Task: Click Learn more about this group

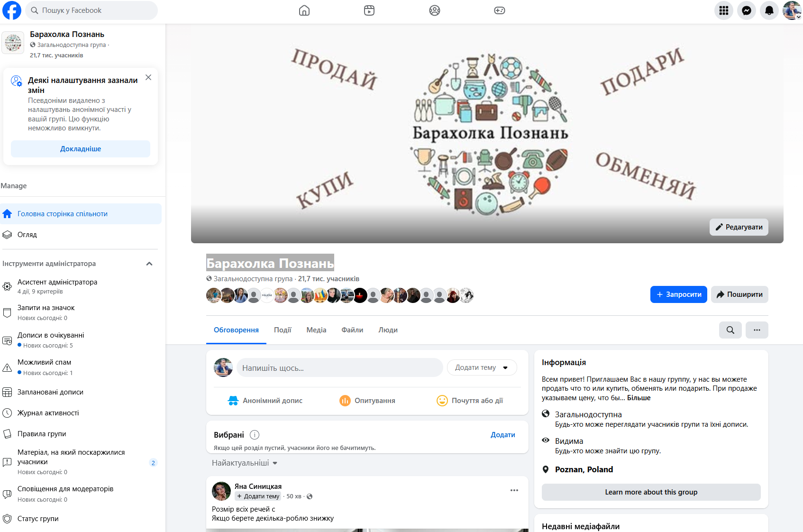Action: pyautogui.click(x=651, y=492)
